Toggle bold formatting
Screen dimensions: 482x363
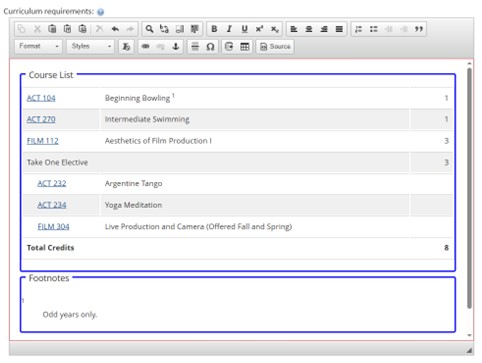(214, 29)
